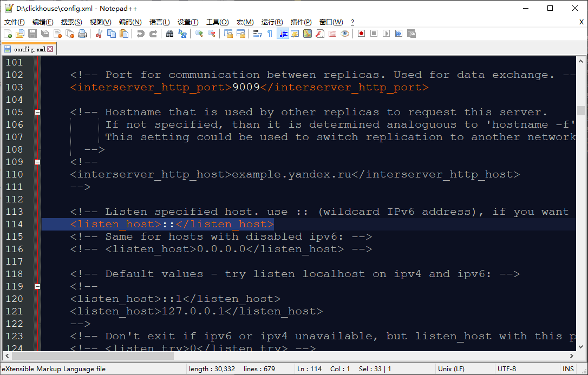The height and width of the screenshot is (375, 588).
Task: Collapse the comment fold at line 109
Action: pos(37,162)
